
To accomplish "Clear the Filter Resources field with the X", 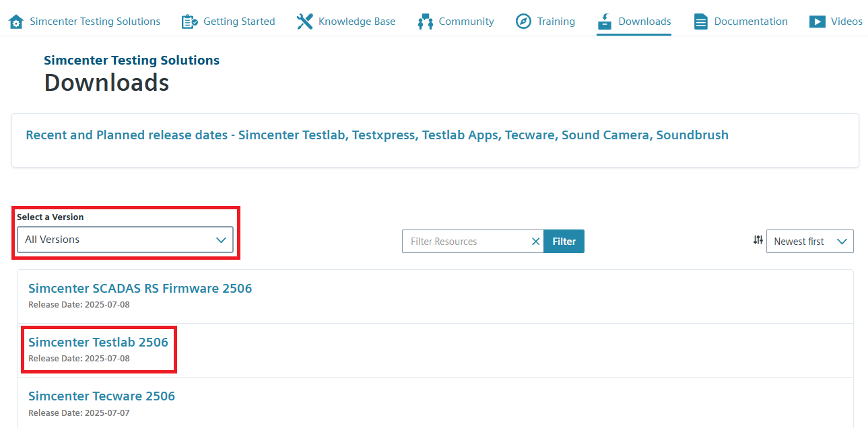I will 535,241.
